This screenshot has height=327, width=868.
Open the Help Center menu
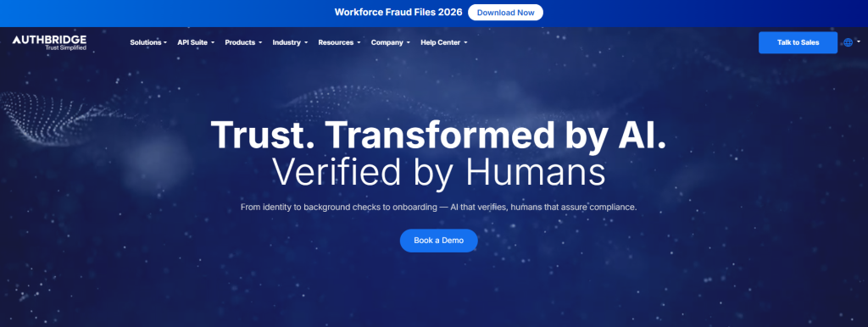(x=444, y=42)
